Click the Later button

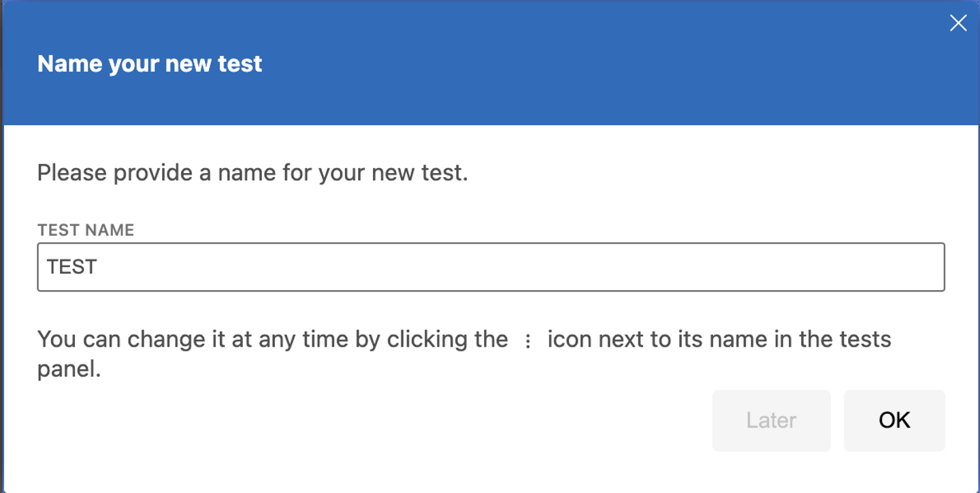click(771, 420)
